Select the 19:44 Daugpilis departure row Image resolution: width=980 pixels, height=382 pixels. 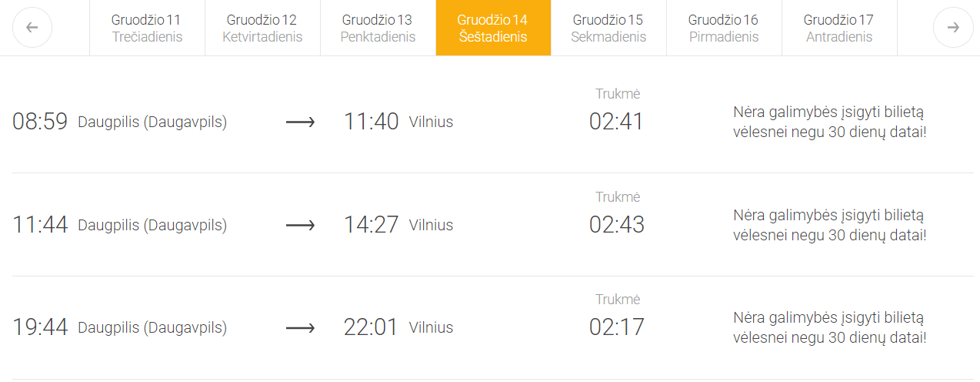point(119,327)
